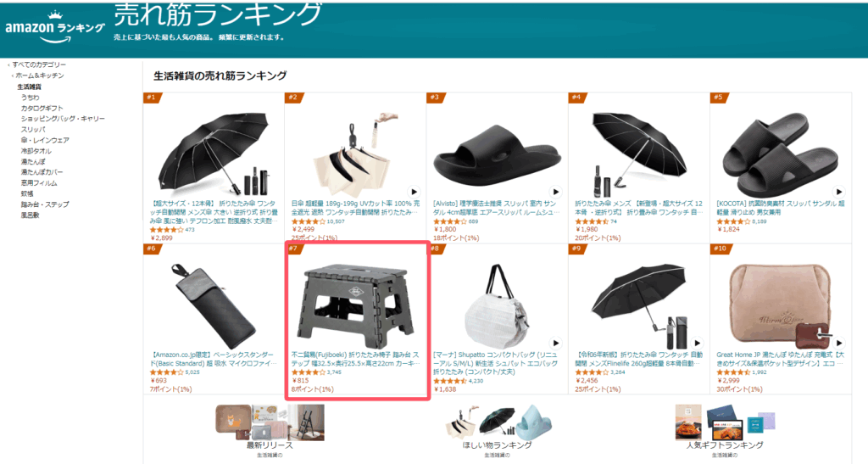Click the Amazon ランキング logo
The height and width of the screenshot is (464, 868).
pos(54,29)
